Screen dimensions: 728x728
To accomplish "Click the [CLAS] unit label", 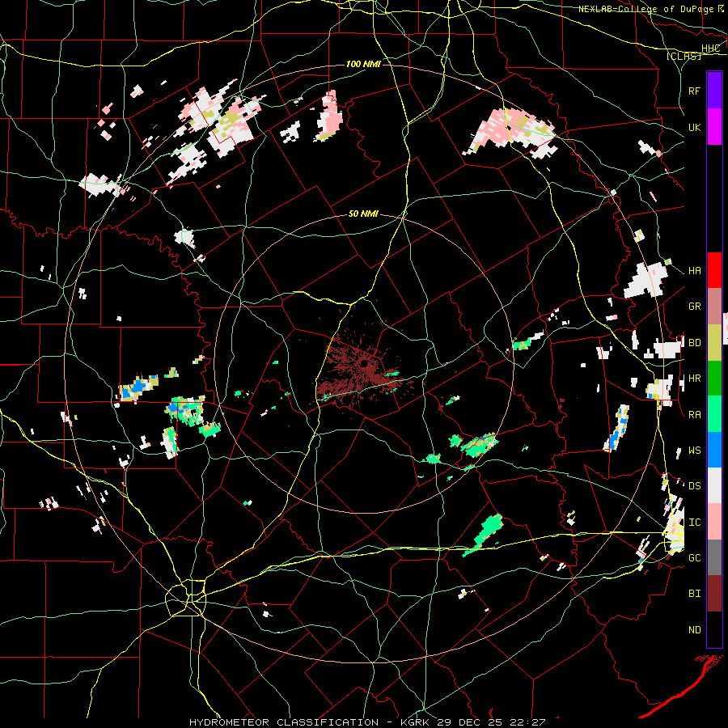I will (x=684, y=56).
